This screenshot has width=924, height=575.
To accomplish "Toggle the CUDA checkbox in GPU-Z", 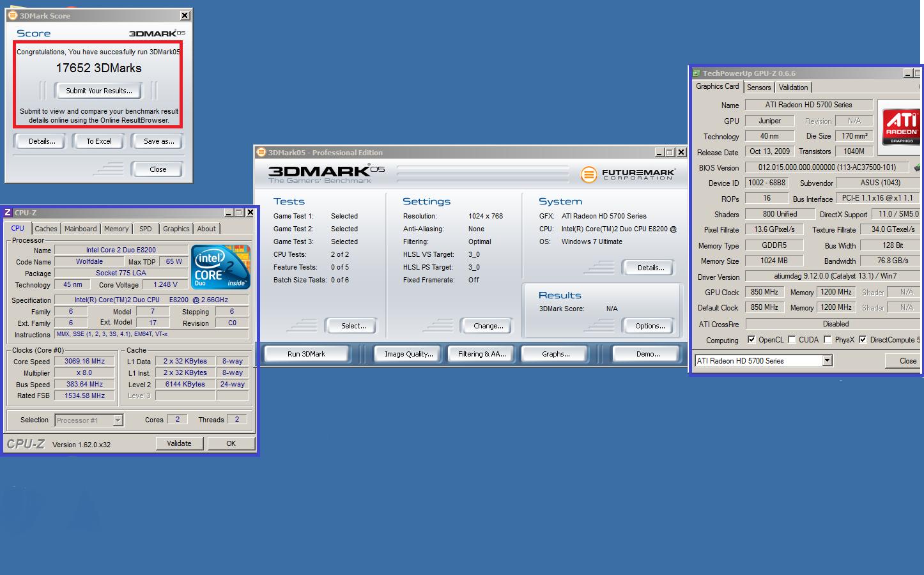I will [792, 339].
